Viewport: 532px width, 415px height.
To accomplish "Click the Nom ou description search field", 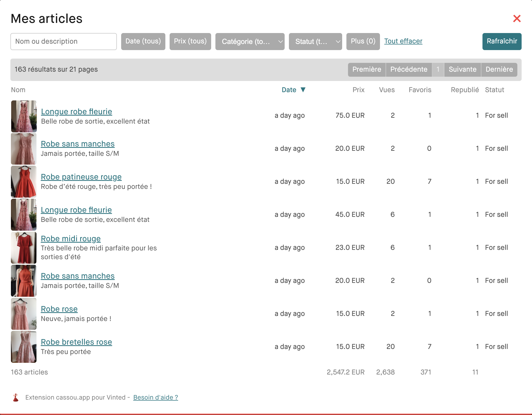I will (x=64, y=42).
